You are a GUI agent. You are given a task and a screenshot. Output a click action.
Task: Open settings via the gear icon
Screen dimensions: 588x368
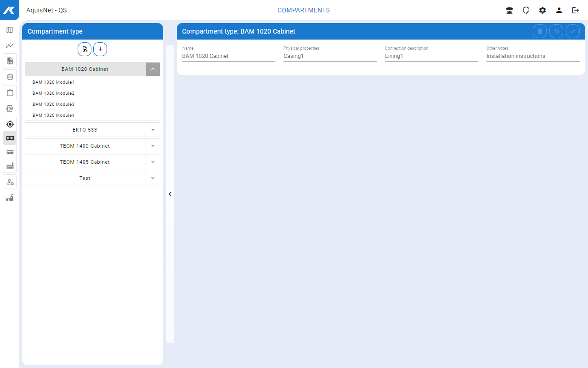[x=543, y=10]
